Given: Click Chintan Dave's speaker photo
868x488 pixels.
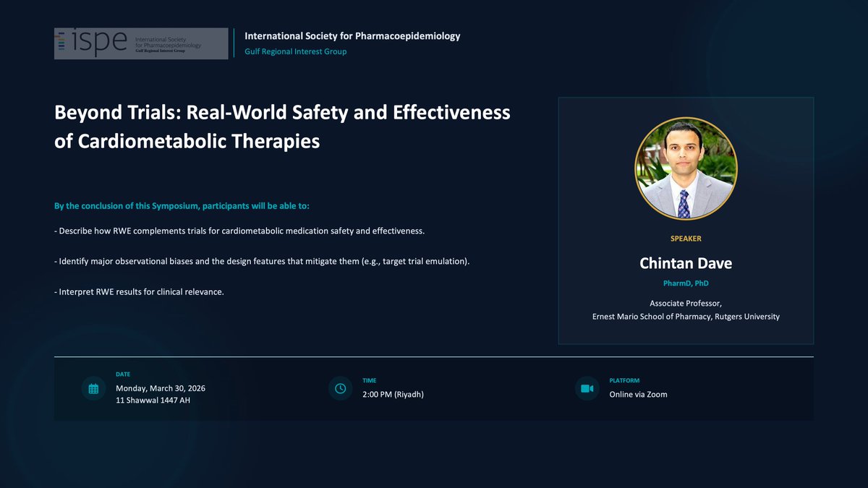Looking at the screenshot, I should pos(686,168).
